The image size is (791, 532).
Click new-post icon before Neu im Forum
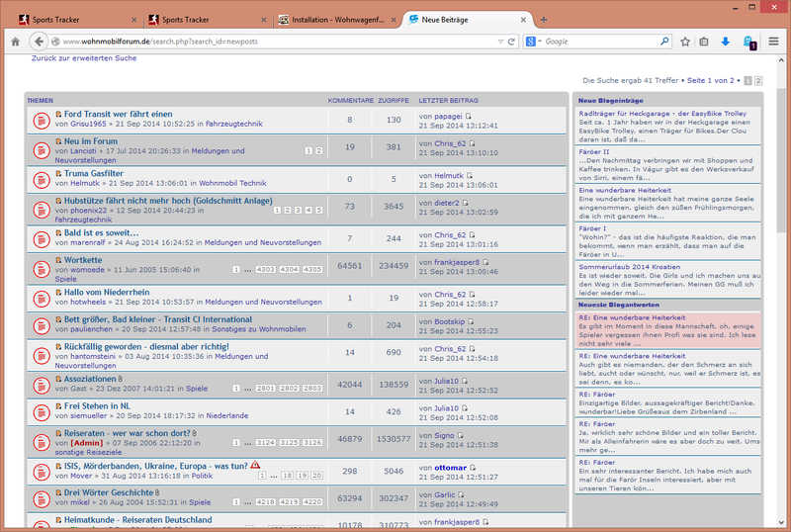58,141
